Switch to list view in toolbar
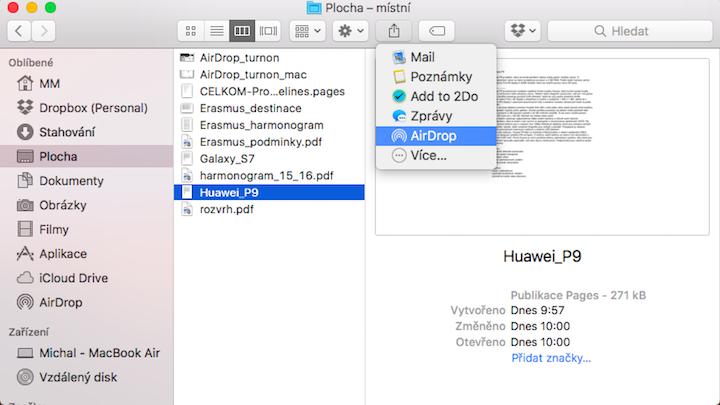Viewport: 720px width, 405px height. click(x=216, y=31)
